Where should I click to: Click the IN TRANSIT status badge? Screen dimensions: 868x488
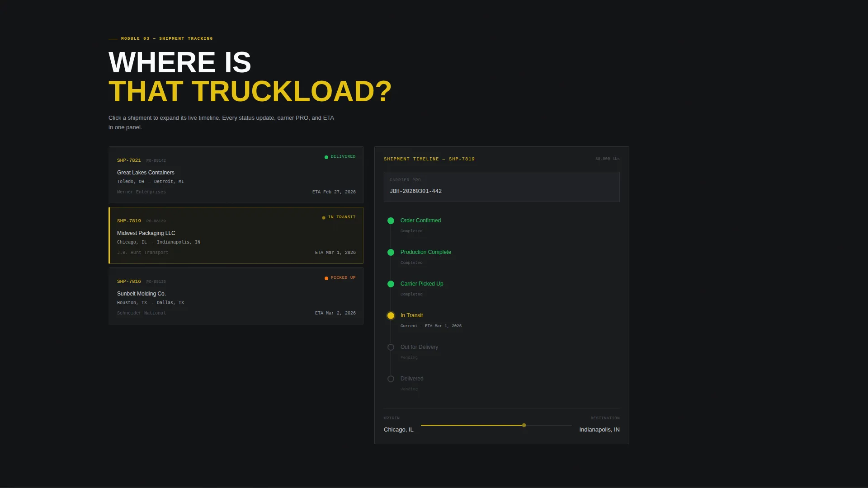pos(339,217)
